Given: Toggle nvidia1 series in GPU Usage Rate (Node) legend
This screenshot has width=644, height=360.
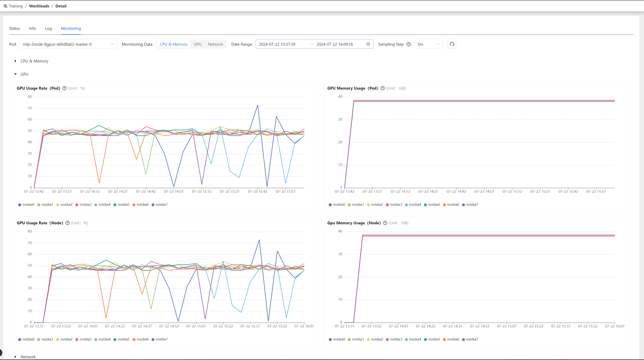Looking at the screenshot, I should click(x=45, y=339).
